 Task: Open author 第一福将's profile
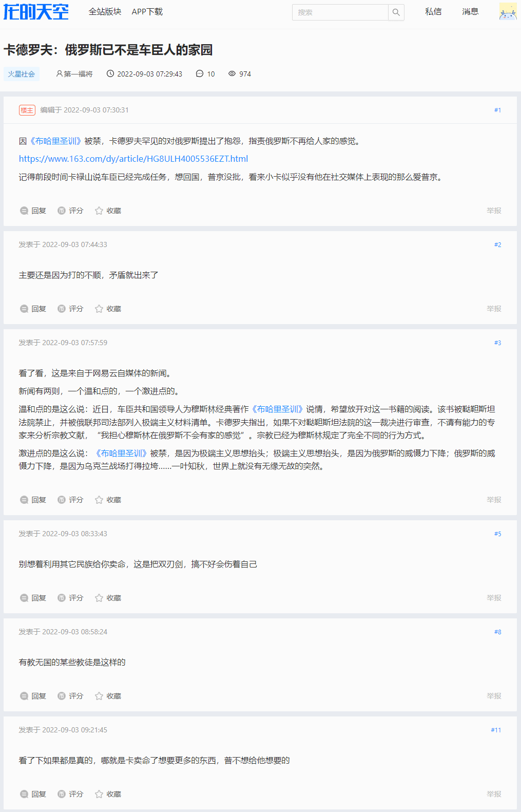coord(74,74)
